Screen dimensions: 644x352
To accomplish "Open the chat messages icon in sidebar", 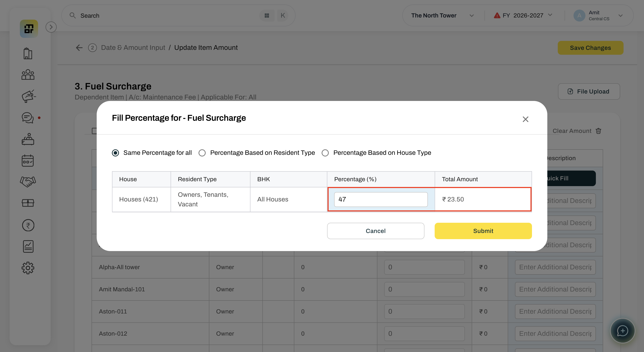I will click(28, 118).
